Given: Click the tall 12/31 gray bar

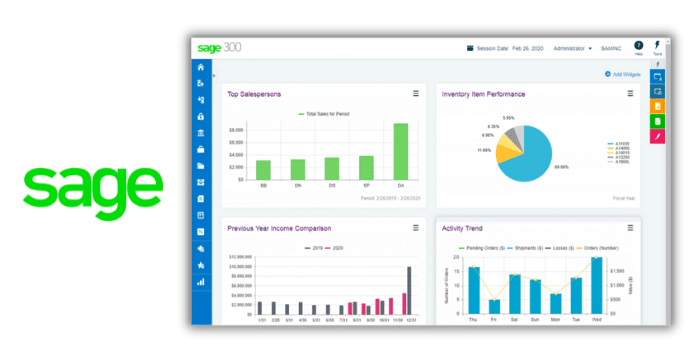Looking at the screenshot, I should pyautogui.click(x=409, y=291).
